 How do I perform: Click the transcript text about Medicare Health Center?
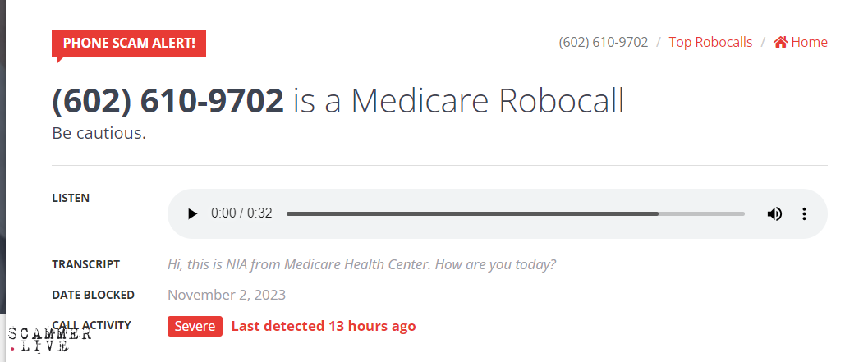361,264
